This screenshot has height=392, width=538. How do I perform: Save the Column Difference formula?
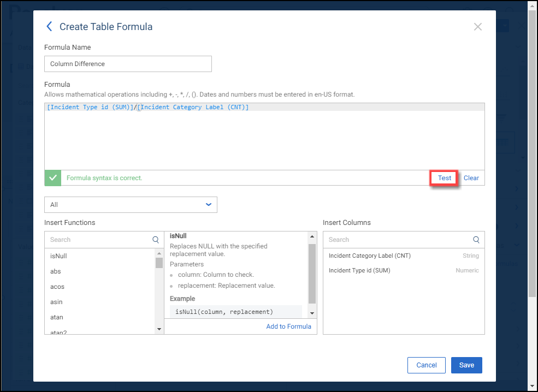466,365
